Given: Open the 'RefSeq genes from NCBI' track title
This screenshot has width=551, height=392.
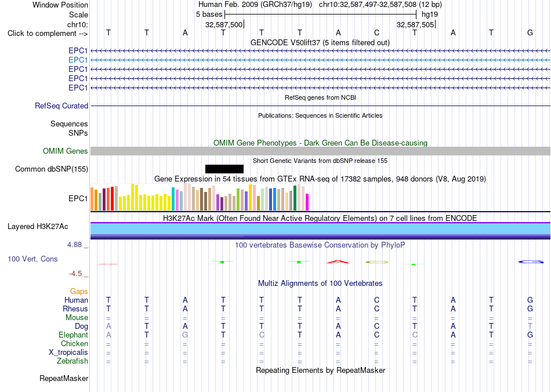Looking at the screenshot, I should tap(321, 97).
